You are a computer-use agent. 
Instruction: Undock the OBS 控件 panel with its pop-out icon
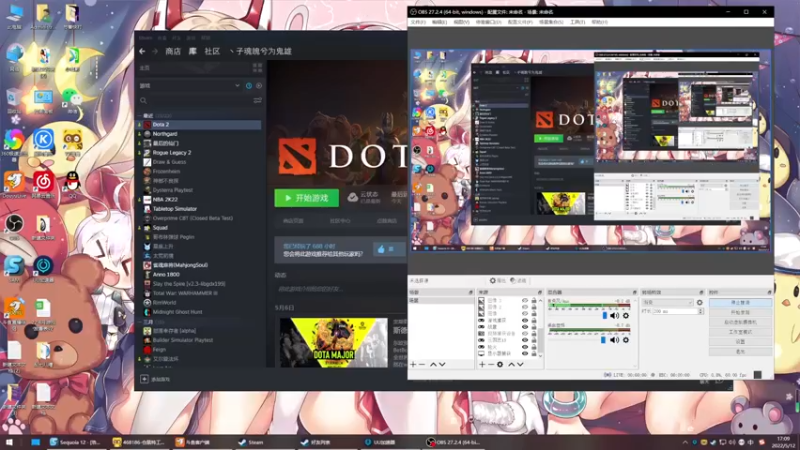[769, 292]
